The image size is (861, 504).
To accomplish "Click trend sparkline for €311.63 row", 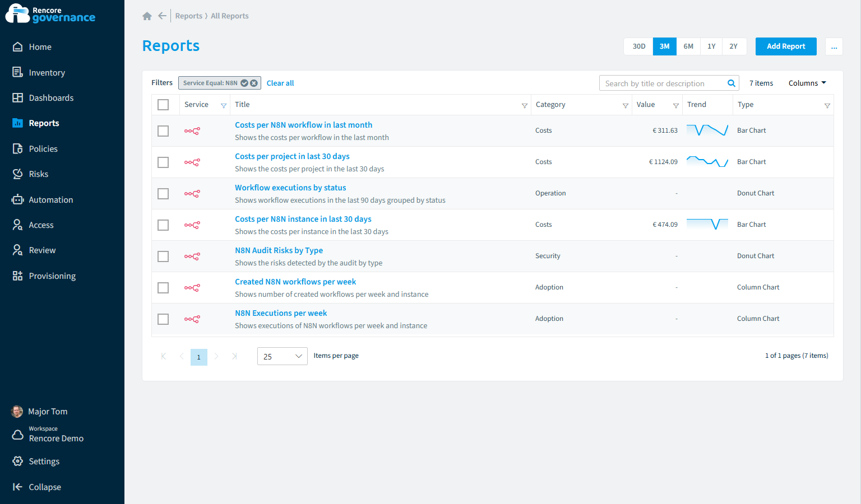I will click(707, 130).
